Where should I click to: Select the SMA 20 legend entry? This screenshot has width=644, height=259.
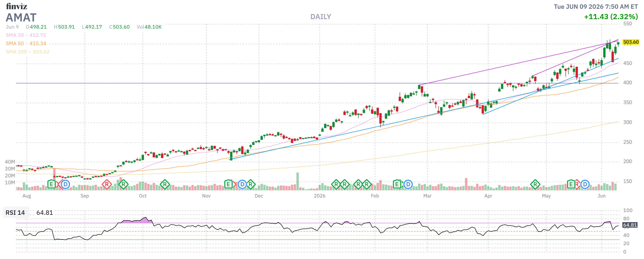[x=15, y=35]
